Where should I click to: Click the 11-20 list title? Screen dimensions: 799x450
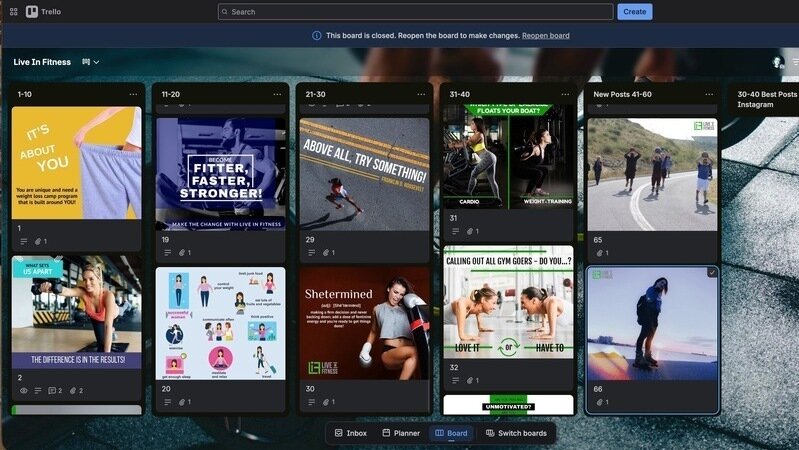pyautogui.click(x=171, y=94)
